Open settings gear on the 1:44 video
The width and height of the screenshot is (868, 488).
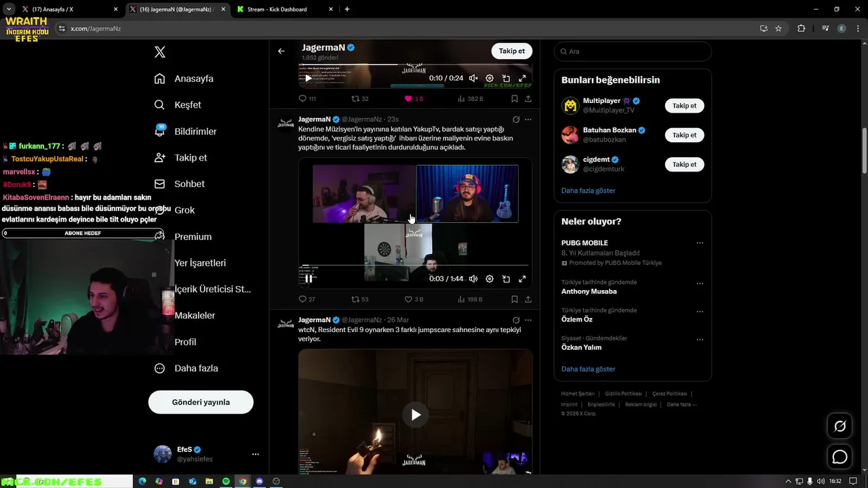pyautogui.click(x=490, y=279)
